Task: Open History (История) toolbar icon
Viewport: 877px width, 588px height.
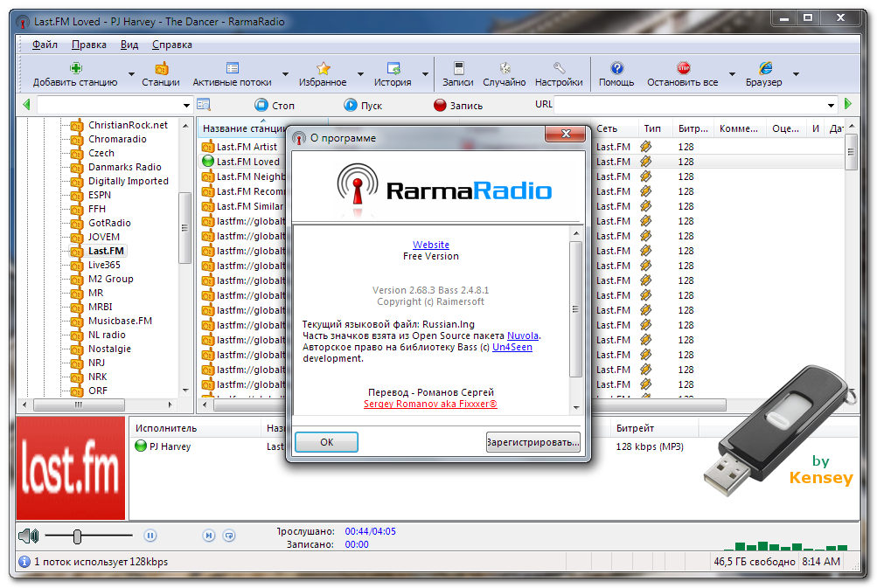Action: [x=393, y=68]
